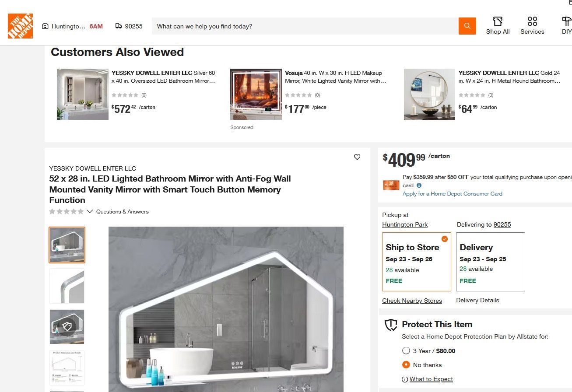Click Apply for a Home Depot Consumer Card
The width and height of the screenshot is (572, 392).
click(x=453, y=194)
